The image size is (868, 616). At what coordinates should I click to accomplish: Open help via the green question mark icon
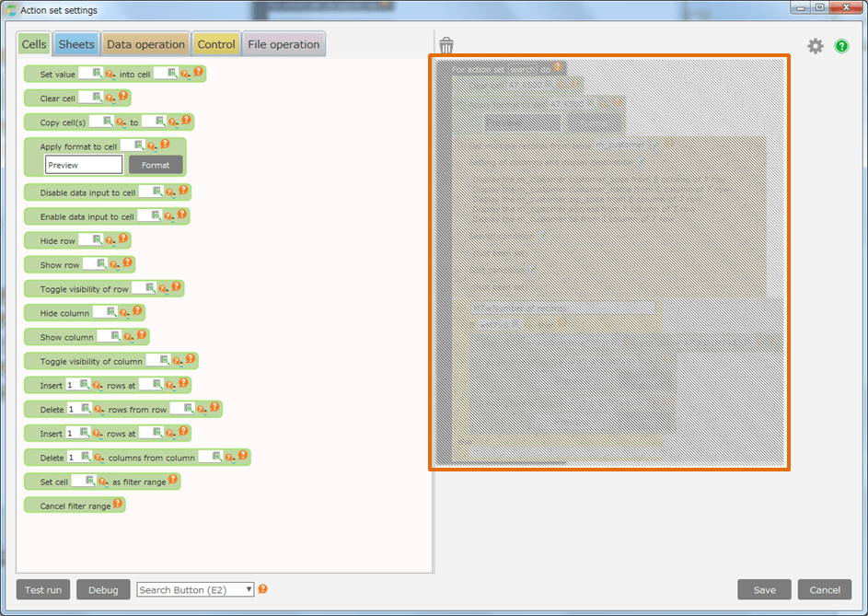click(841, 46)
